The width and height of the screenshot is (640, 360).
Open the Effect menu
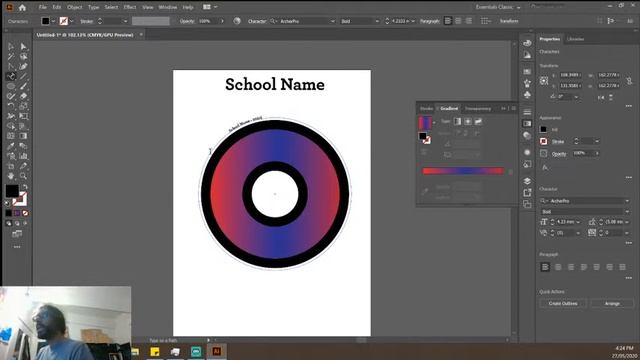(130, 7)
